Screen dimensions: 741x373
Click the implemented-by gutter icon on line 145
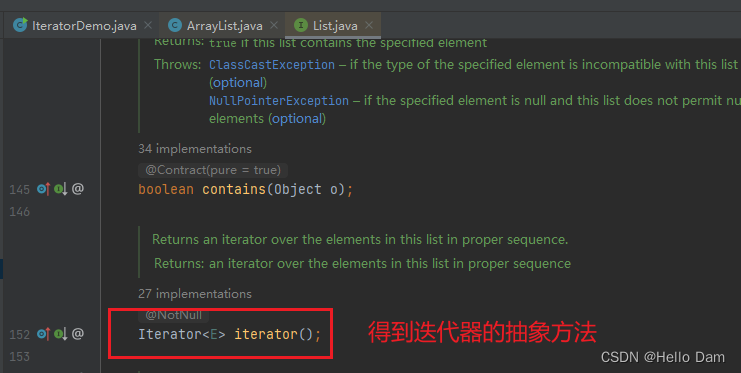60,189
